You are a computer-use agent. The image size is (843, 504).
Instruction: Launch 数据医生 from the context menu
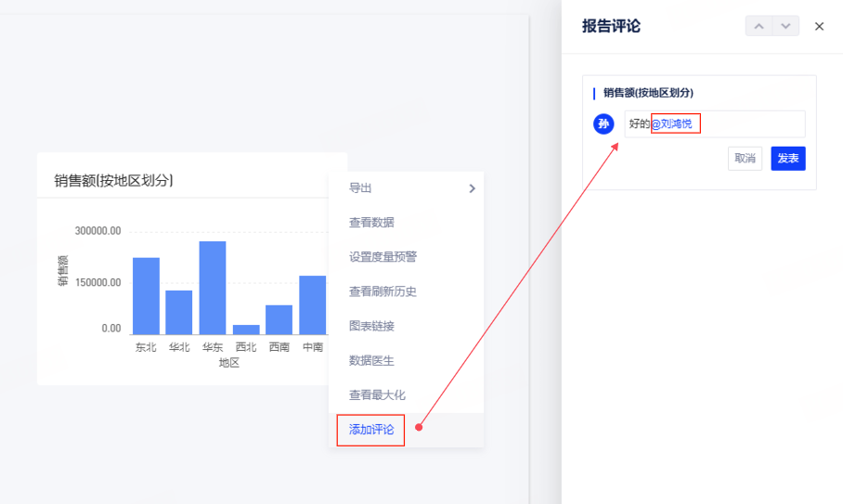(371, 360)
